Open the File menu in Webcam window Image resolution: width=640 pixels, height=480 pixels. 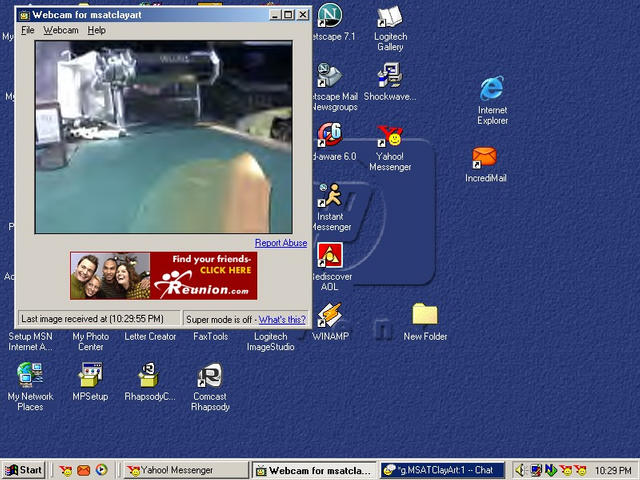(28, 30)
